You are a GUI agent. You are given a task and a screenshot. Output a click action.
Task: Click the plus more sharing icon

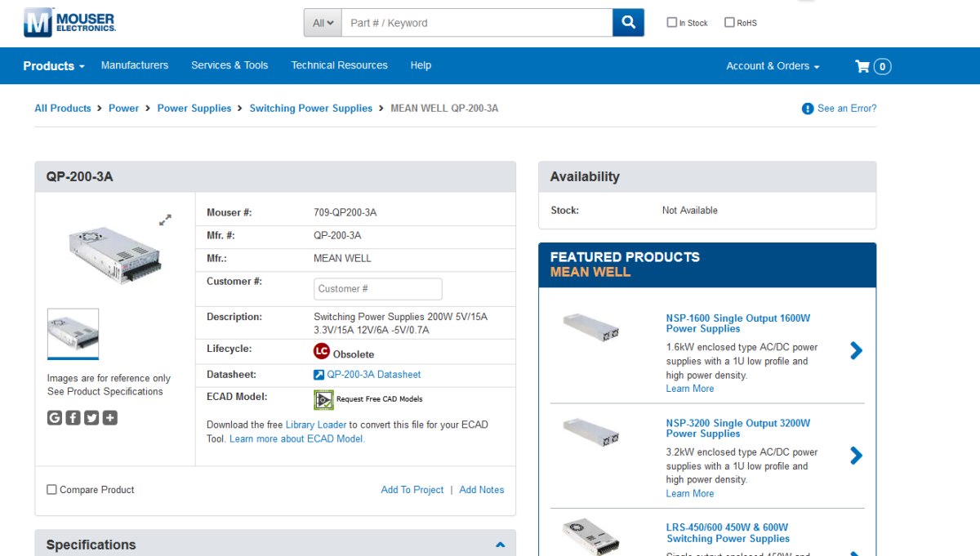[x=110, y=418]
